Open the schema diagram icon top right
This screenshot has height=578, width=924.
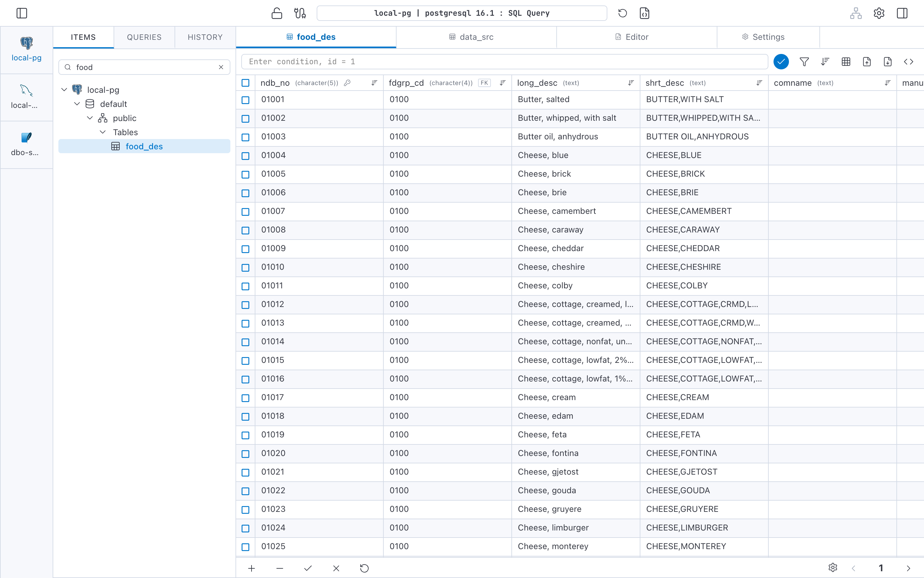coord(856,13)
